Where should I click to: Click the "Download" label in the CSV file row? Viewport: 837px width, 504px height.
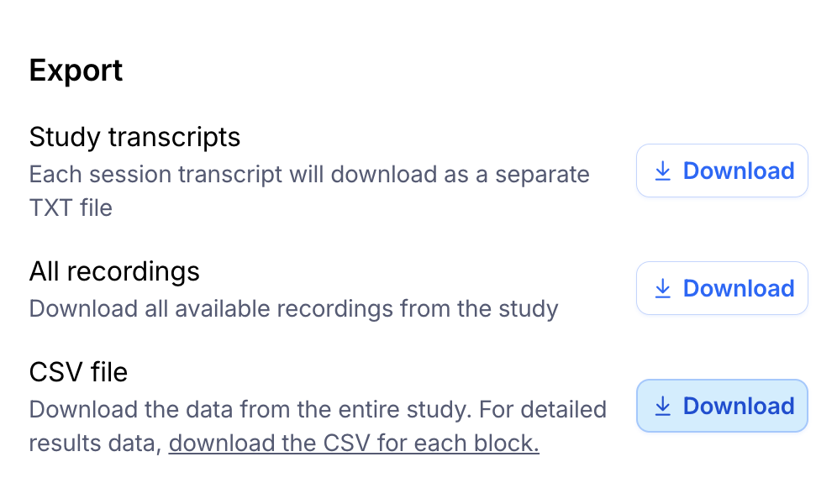click(x=738, y=407)
